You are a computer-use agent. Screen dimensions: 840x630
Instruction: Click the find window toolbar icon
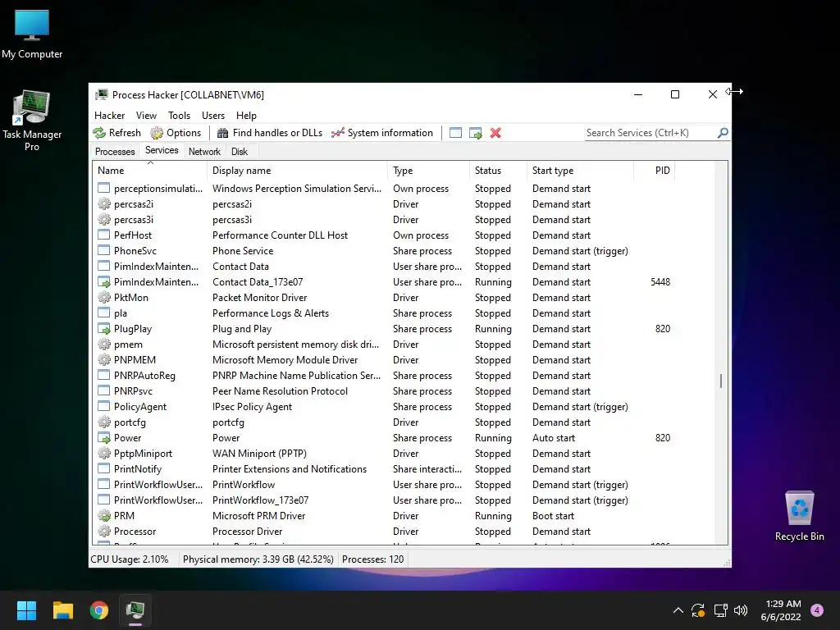pyautogui.click(x=455, y=133)
